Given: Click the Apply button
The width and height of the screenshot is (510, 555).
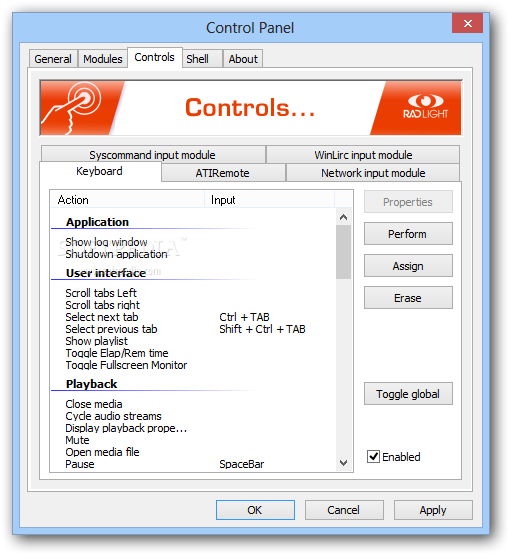Looking at the screenshot, I should click(x=433, y=510).
